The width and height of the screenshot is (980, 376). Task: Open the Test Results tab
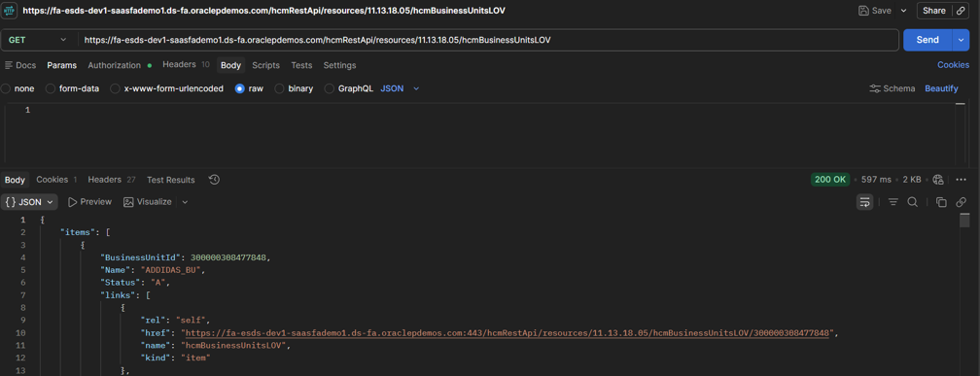(171, 180)
